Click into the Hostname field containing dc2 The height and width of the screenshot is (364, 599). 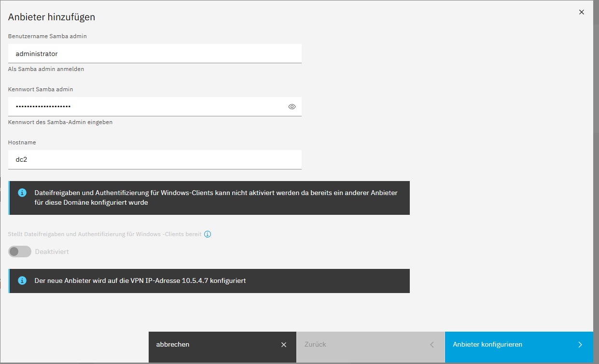[x=154, y=159]
